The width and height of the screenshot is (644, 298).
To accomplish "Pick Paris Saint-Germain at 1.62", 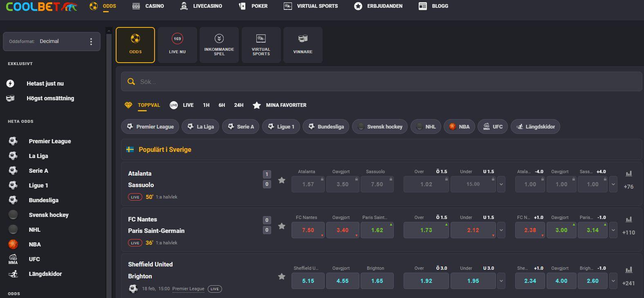I will (377, 230).
